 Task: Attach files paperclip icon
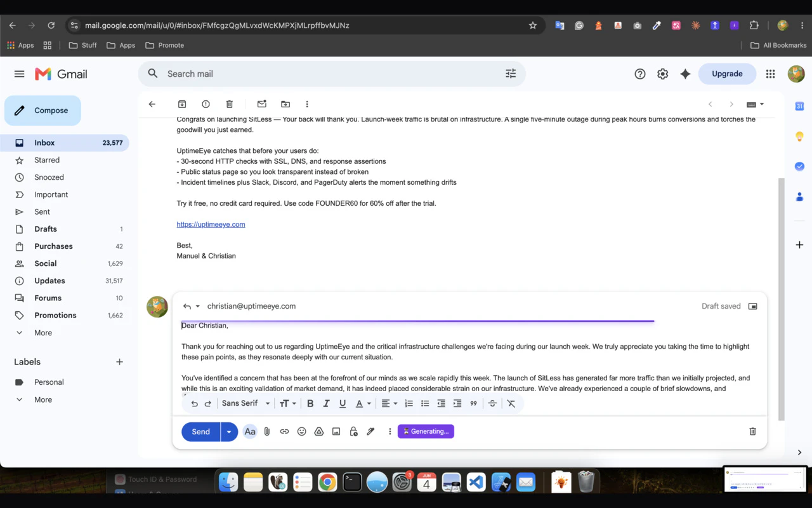pyautogui.click(x=267, y=432)
